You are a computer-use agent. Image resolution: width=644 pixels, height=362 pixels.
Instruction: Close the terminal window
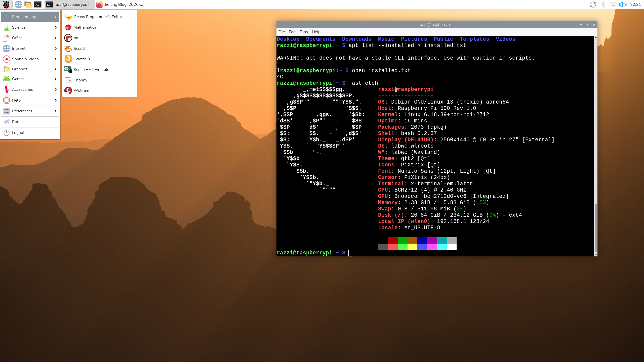[594, 25]
